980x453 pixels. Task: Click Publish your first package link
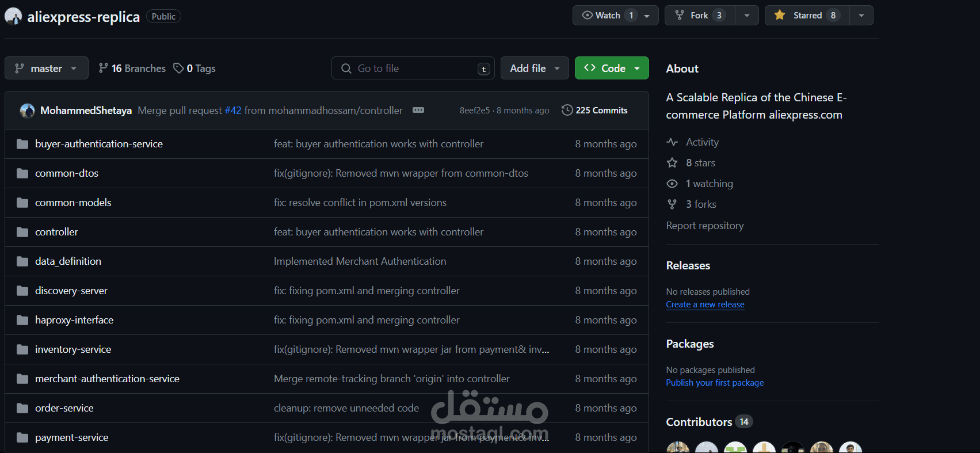(x=715, y=383)
